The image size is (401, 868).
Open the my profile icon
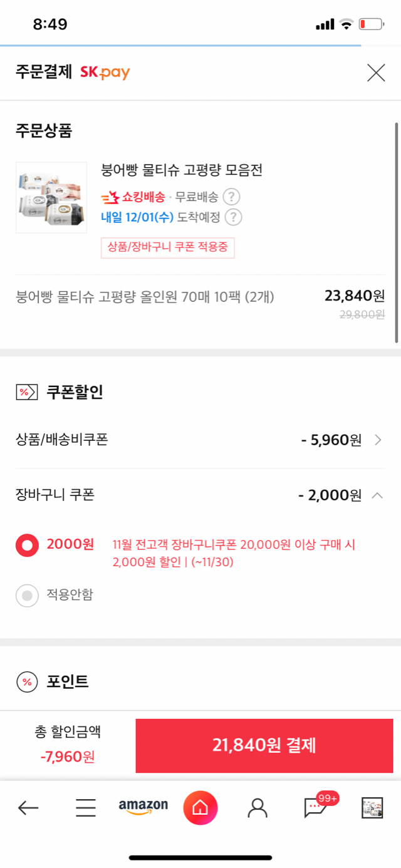coord(258,808)
